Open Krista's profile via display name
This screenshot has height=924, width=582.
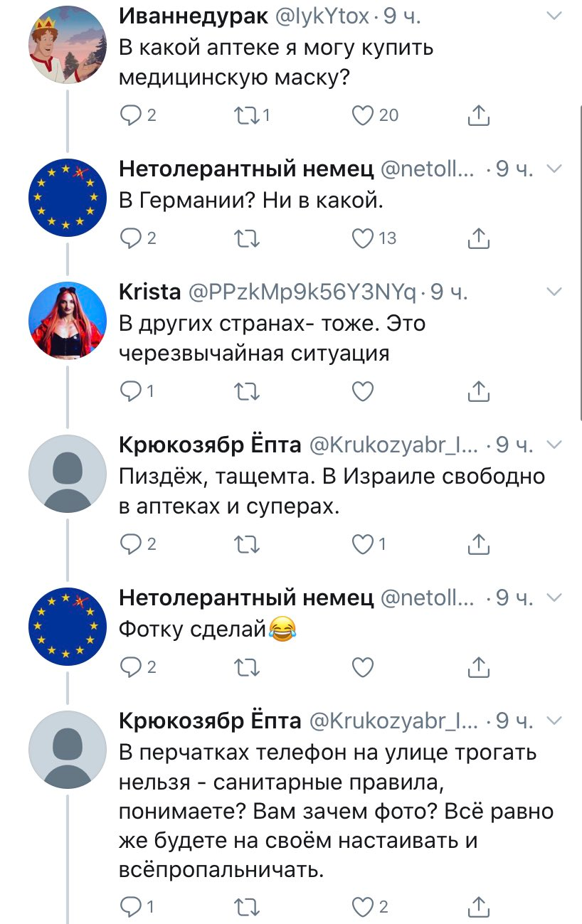click(x=150, y=292)
